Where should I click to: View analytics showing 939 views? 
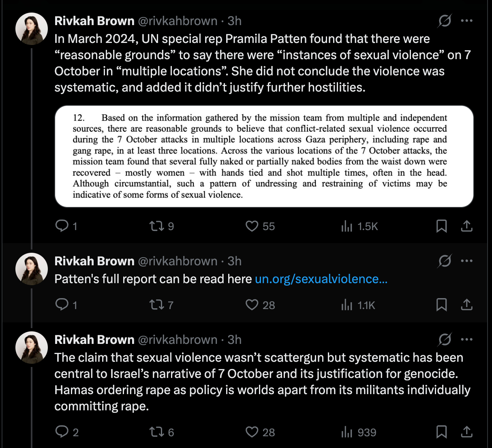pos(347,432)
